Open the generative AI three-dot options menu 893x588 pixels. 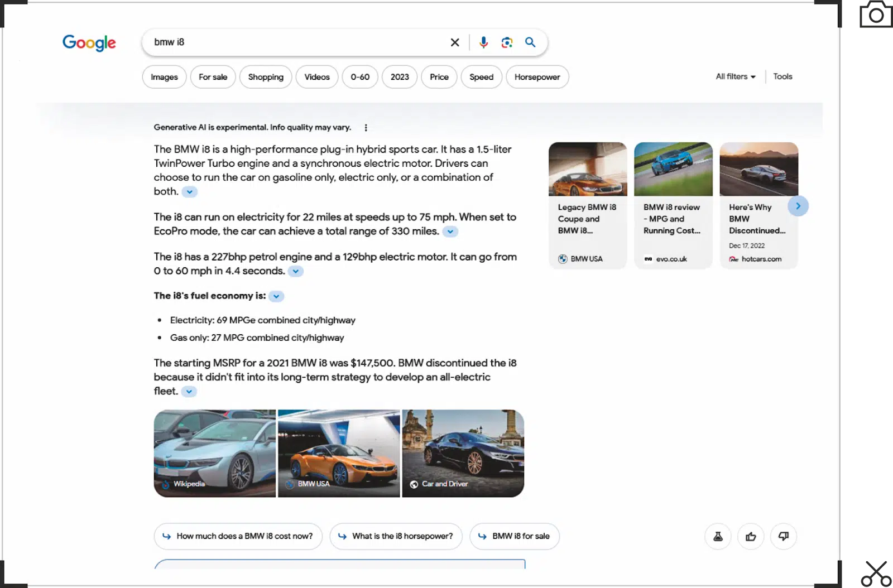pos(366,128)
